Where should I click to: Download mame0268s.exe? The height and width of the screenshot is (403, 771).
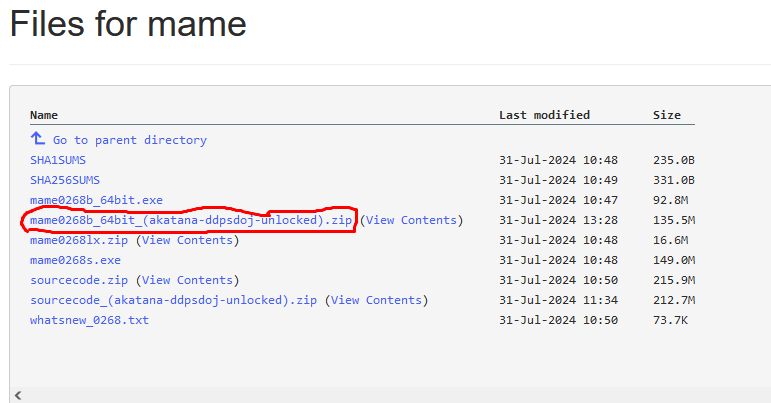point(75,260)
